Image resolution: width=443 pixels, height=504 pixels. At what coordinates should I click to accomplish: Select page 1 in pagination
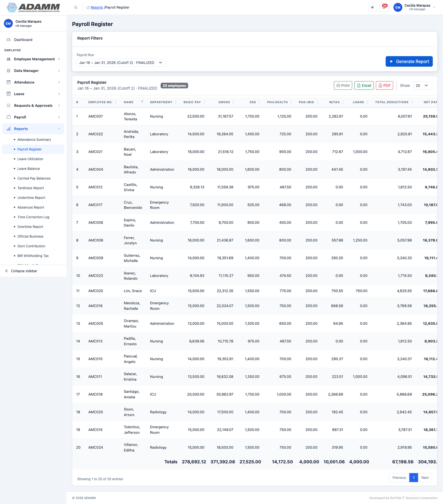(x=414, y=478)
